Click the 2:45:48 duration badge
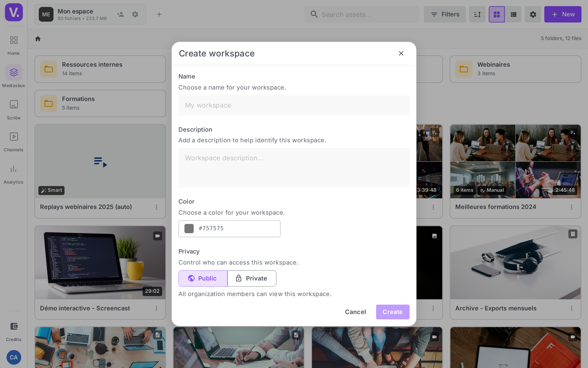Viewport: 588px width, 368px height. pos(565,190)
